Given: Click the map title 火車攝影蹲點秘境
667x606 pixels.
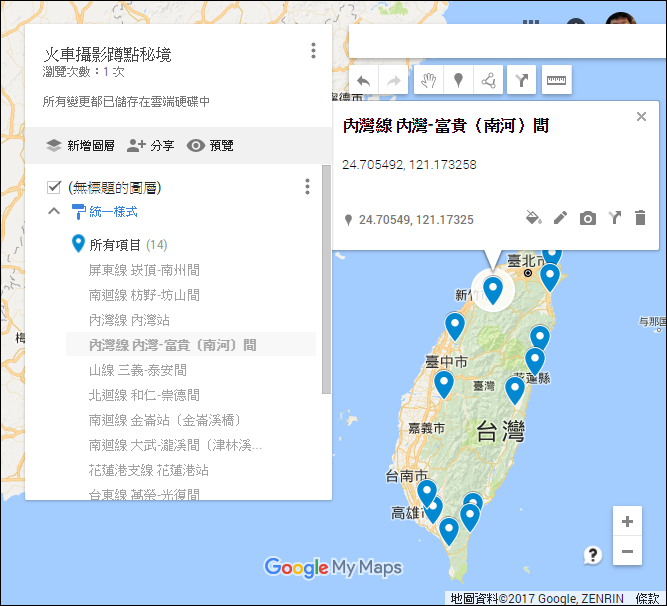Looking at the screenshot, I should click(x=108, y=54).
